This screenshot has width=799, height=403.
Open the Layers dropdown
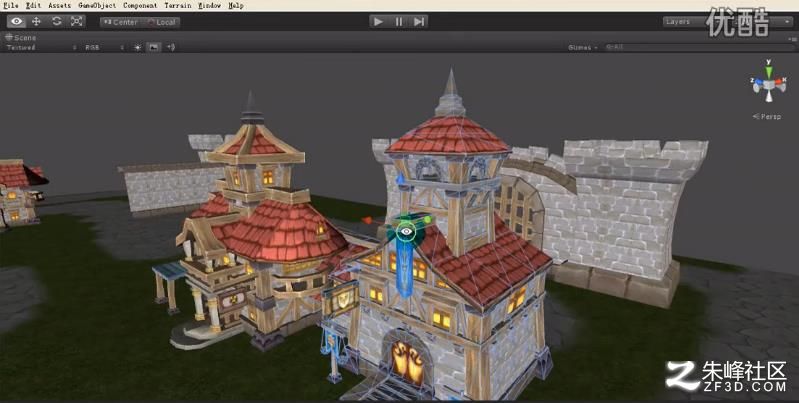[x=684, y=21]
